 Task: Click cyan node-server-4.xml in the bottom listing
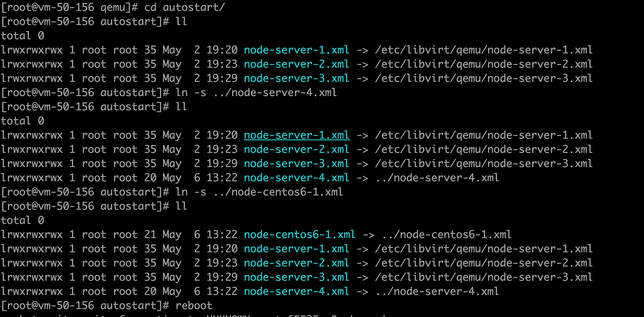[x=296, y=291]
